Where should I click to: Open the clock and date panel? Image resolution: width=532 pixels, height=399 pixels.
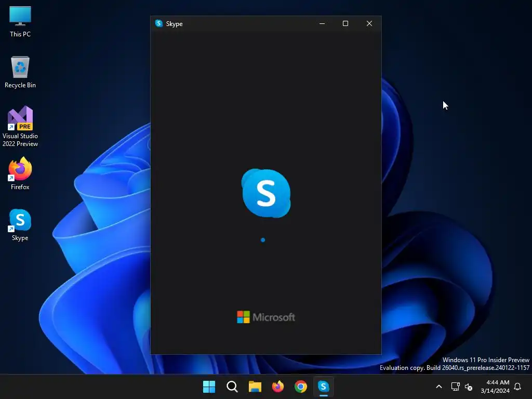pyautogui.click(x=495, y=387)
